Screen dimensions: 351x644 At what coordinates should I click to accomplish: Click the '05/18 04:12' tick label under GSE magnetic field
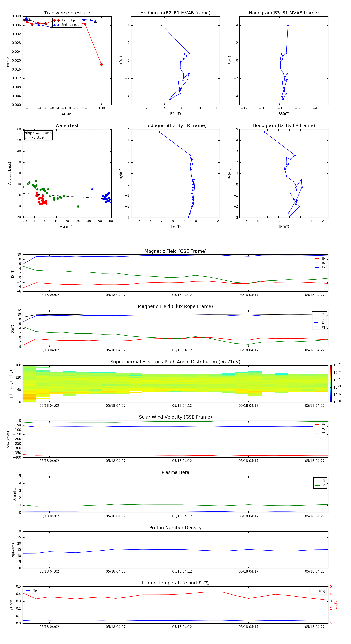[182, 295]
